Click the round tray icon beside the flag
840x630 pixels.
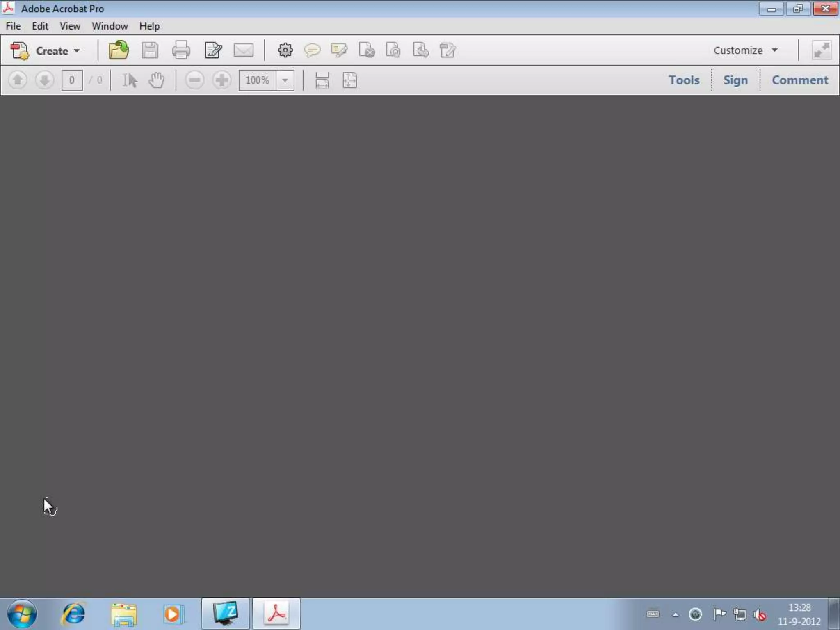point(695,614)
